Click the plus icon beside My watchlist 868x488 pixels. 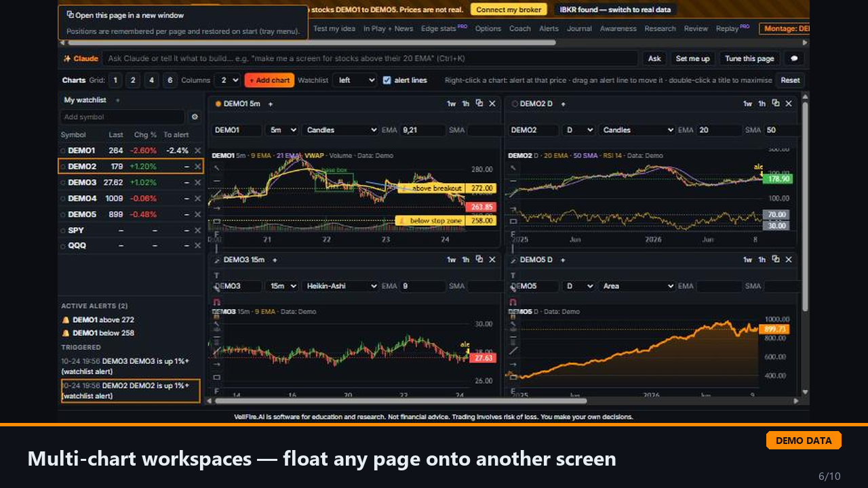pos(117,100)
